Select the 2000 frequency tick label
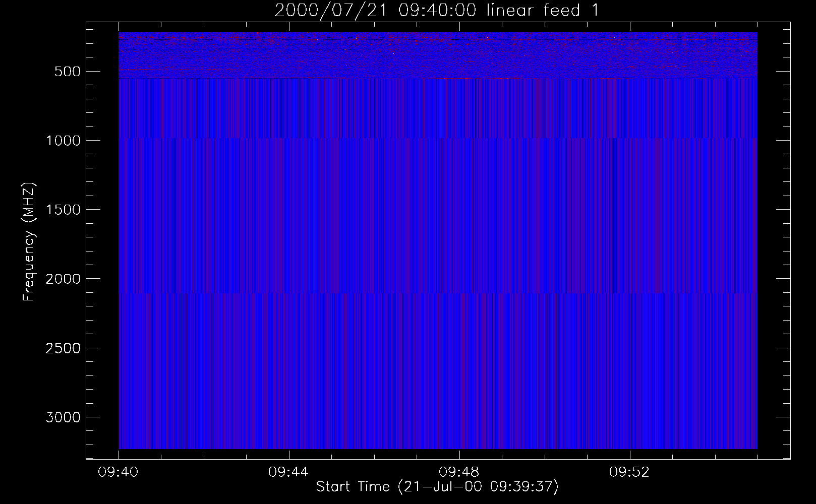816x504 pixels. point(63,279)
